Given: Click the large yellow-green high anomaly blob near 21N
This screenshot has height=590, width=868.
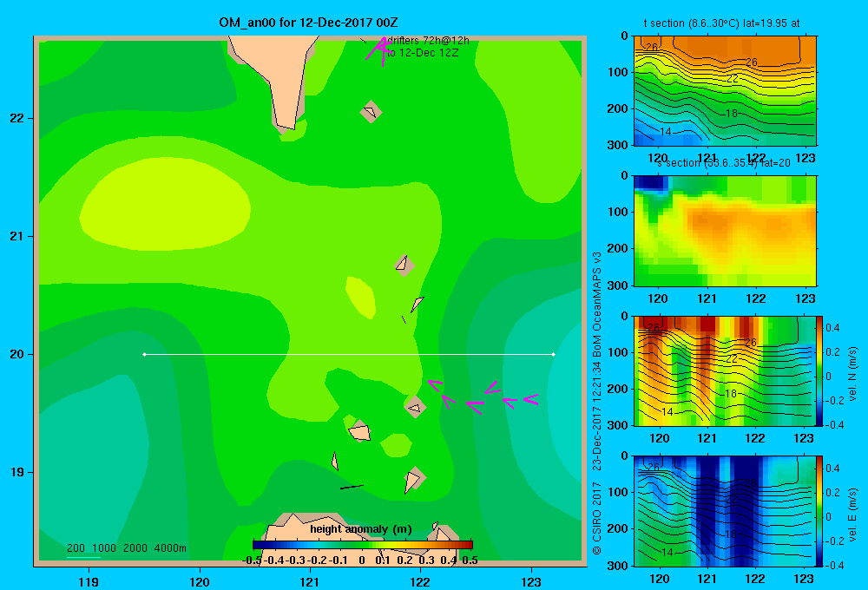Looking at the screenshot, I should 165,204.
